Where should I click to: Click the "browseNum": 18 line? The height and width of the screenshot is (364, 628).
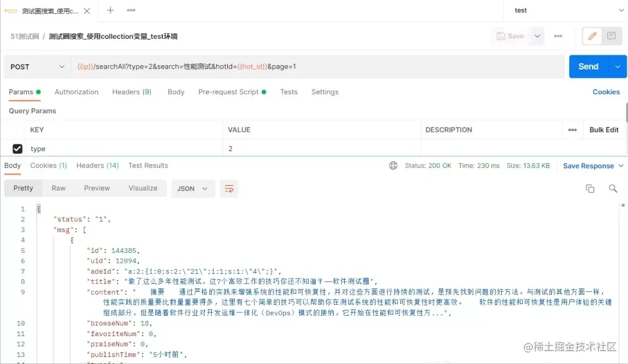click(120, 323)
